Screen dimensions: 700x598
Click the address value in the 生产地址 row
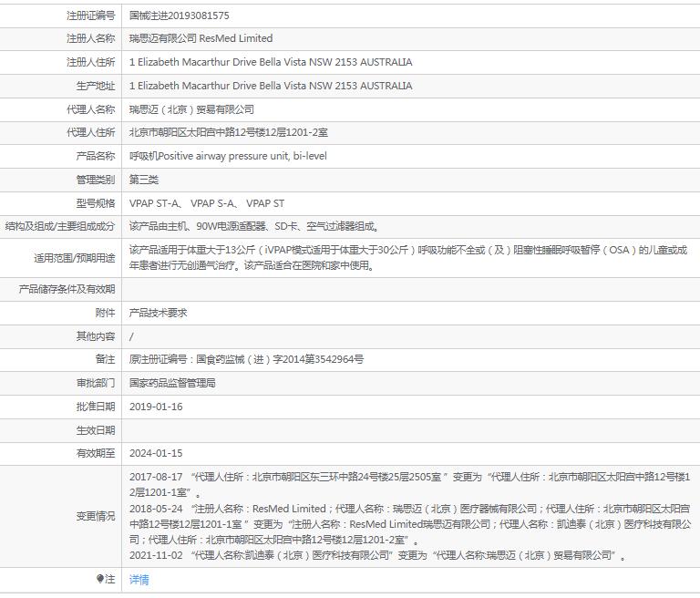click(271, 86)
